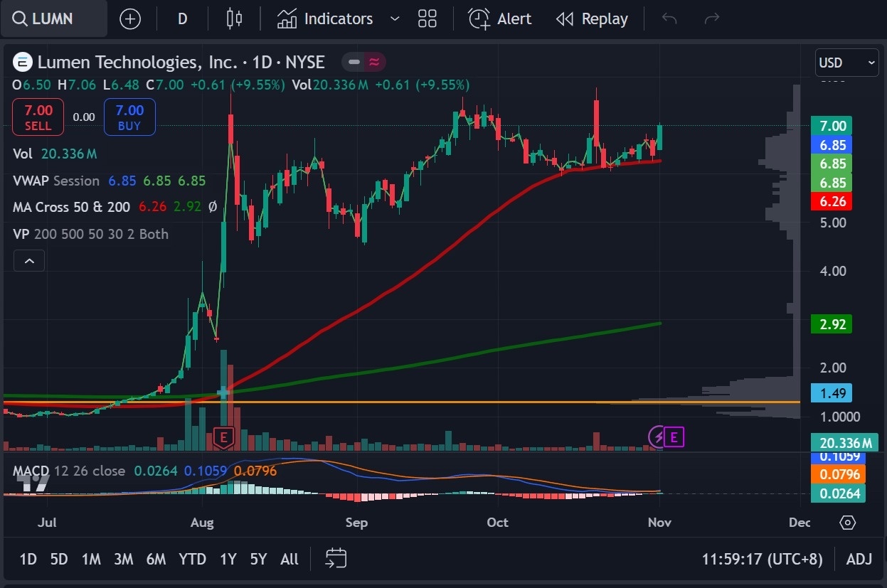Click the TradingView logo watermark icon
The width and height of the screenshot is (887, 588).
(33, 483)
